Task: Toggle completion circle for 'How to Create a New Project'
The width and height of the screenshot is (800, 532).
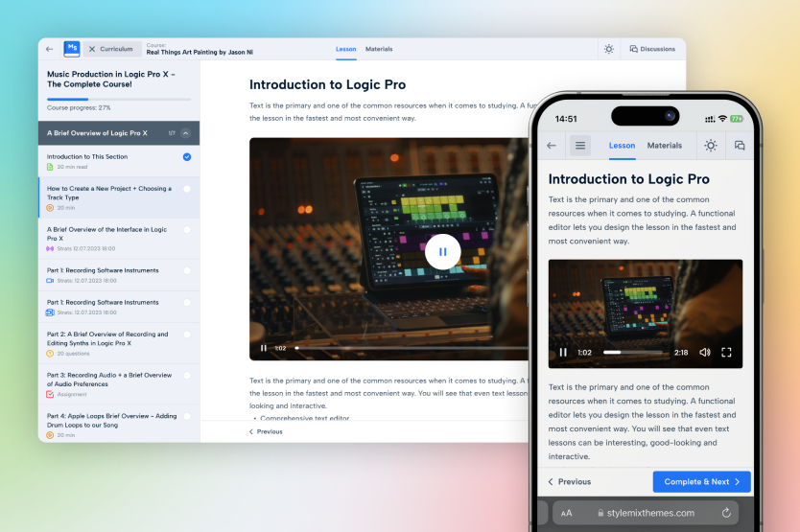Action: click(186, 190)
